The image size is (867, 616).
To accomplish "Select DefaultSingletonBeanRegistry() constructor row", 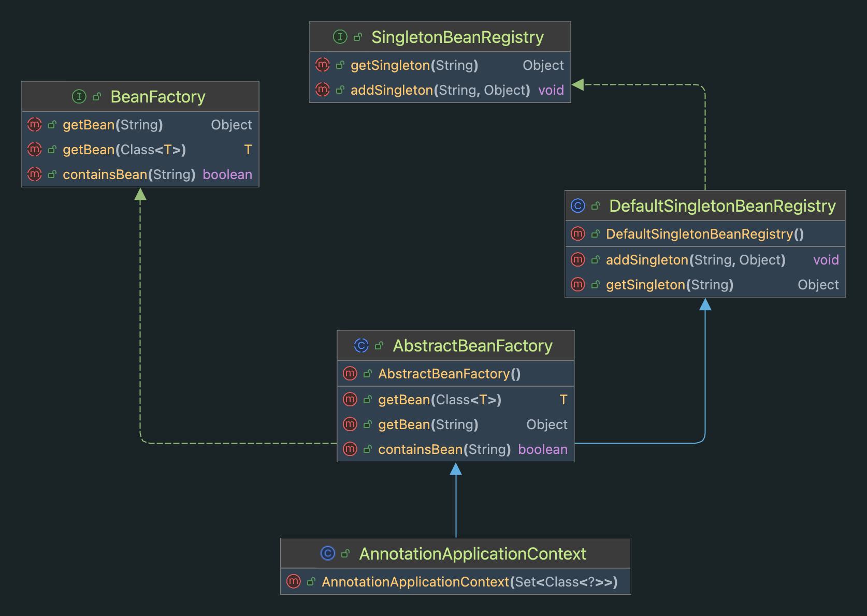I will point(705,233).
